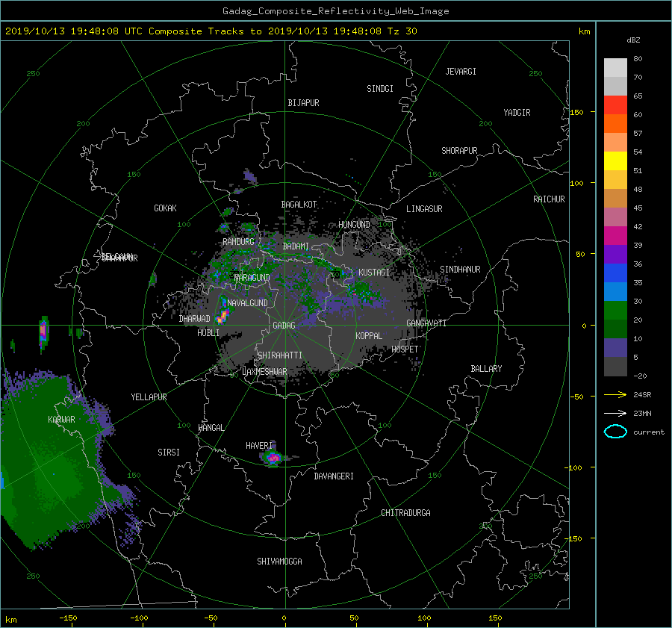Click the NAVALGUND city label

(x=247, y=303)
